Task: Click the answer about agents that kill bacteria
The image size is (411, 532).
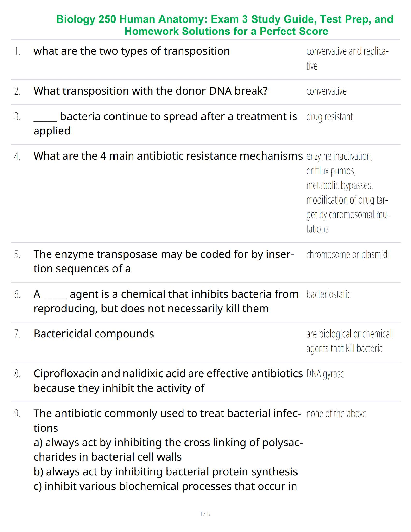Action: pos(349,341)
